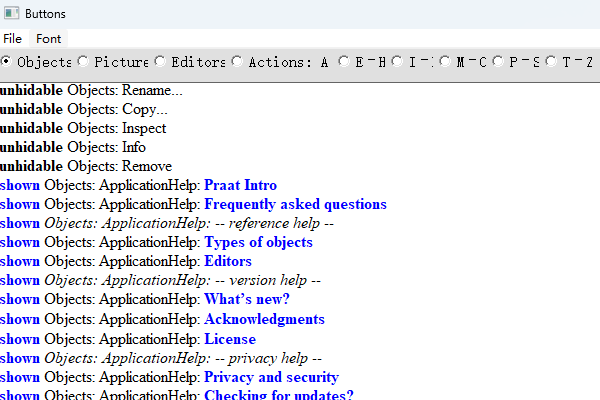
Task: Click the Buttons window title bar icon
Action: pyautogui.click(x=11, y=13)
